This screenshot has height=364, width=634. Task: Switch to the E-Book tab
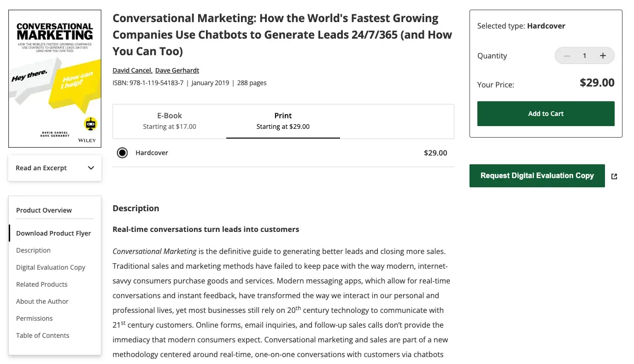[x=170, y=121]
